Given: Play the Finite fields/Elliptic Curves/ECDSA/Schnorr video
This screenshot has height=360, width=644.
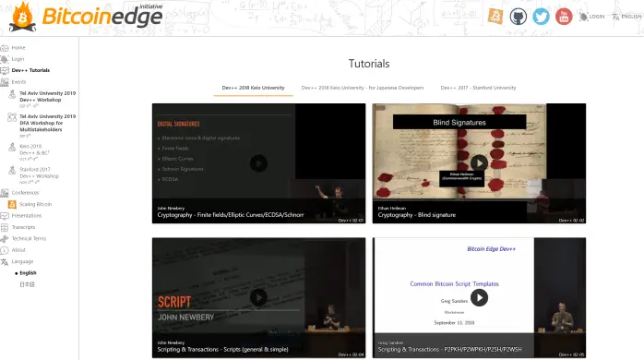Looking at the screenshot, I should click(x=258, y=163).
